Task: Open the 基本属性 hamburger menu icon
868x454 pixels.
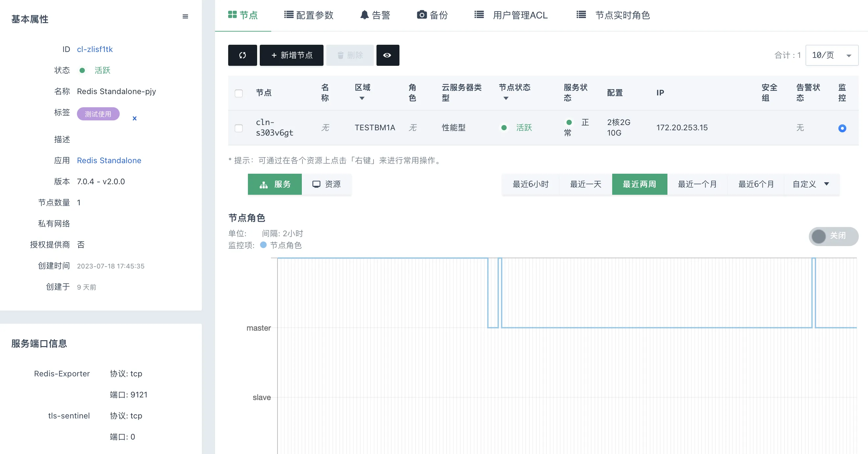Action: click(x=185, y=16)
